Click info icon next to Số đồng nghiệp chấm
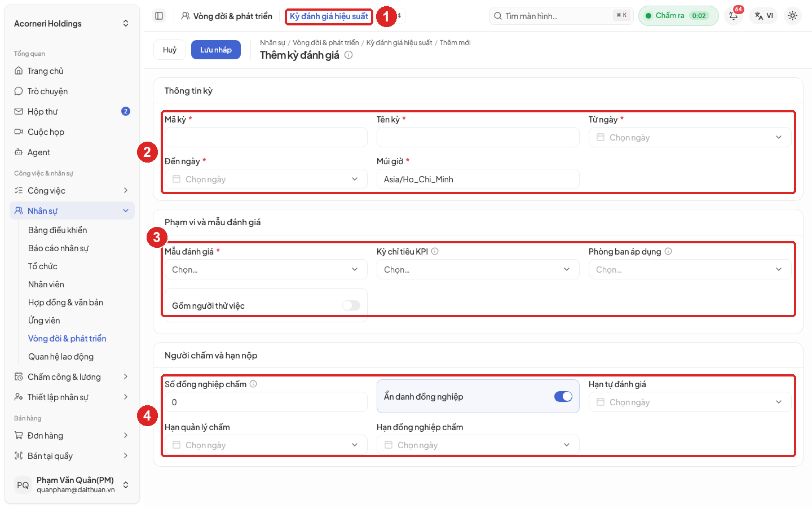The width and height of the screenshot is (812, 508). (253, 384)
